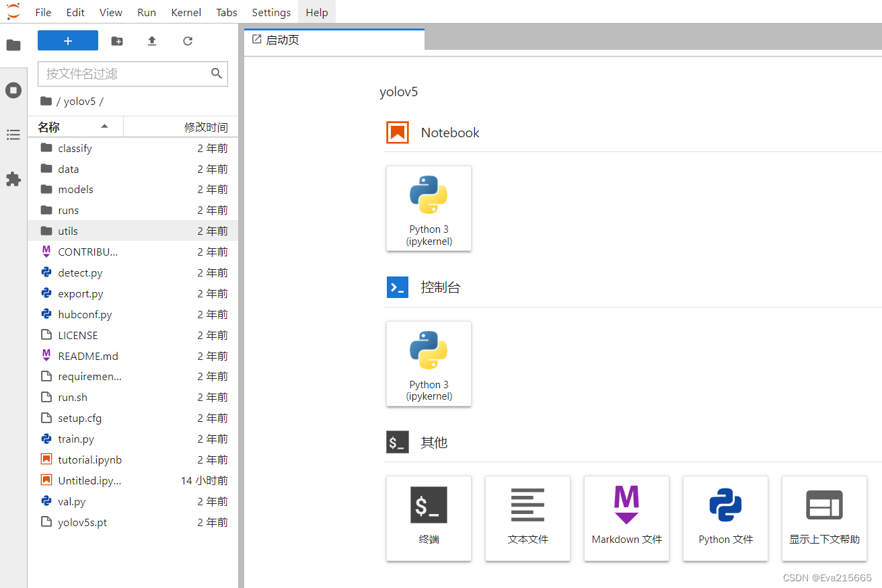Click the upload files icon
This screenshot has height=588, width=882.
(x=152, y=41)
